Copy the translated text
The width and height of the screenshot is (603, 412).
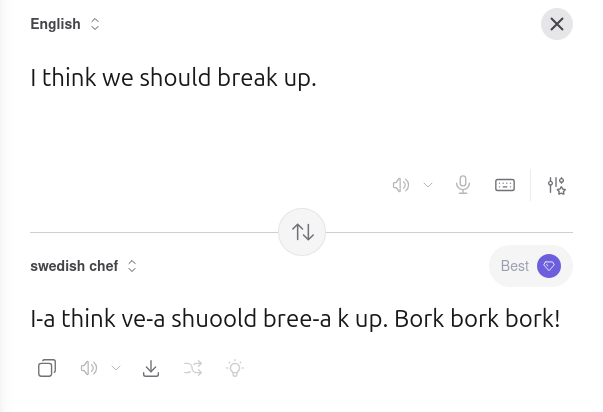pos(47,368)
